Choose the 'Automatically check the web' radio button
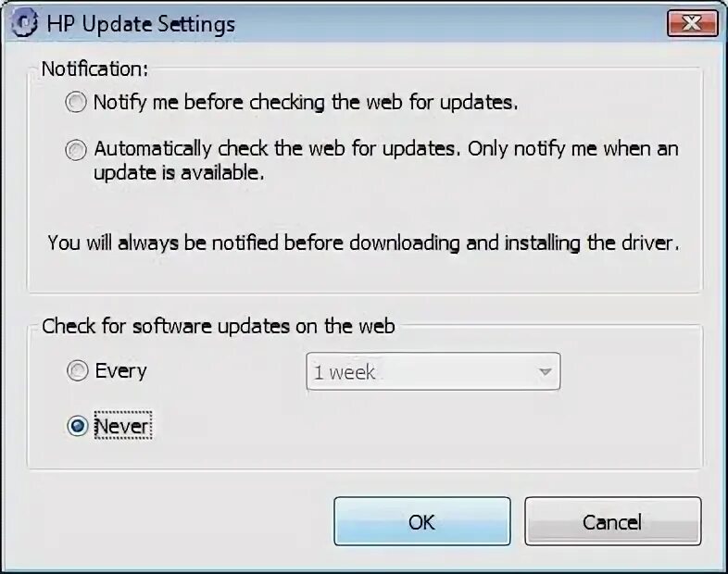Image resolution: width=728 pixels, height=574 pixels. (x=76, y=149)
